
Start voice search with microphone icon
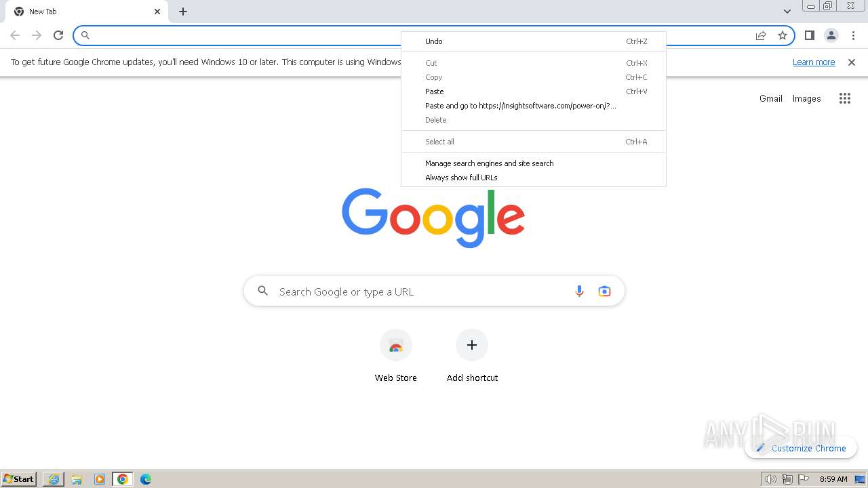click(x=579, y=291)
